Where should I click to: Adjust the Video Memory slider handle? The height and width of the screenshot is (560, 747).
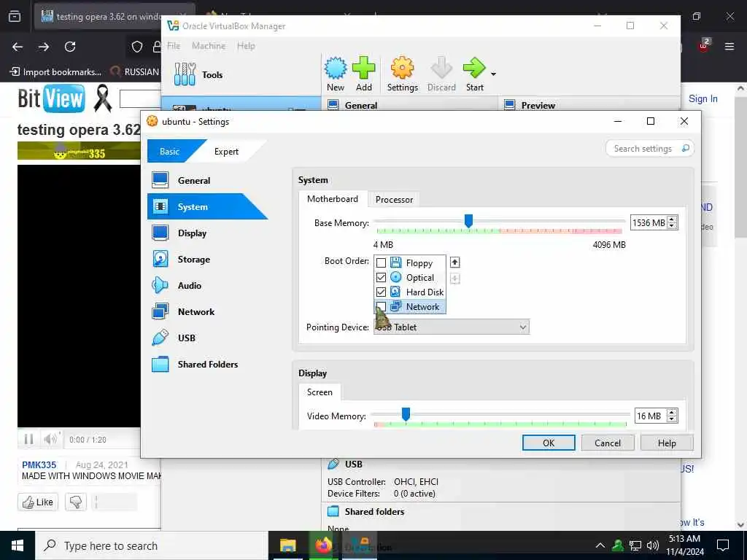point(406,414)
